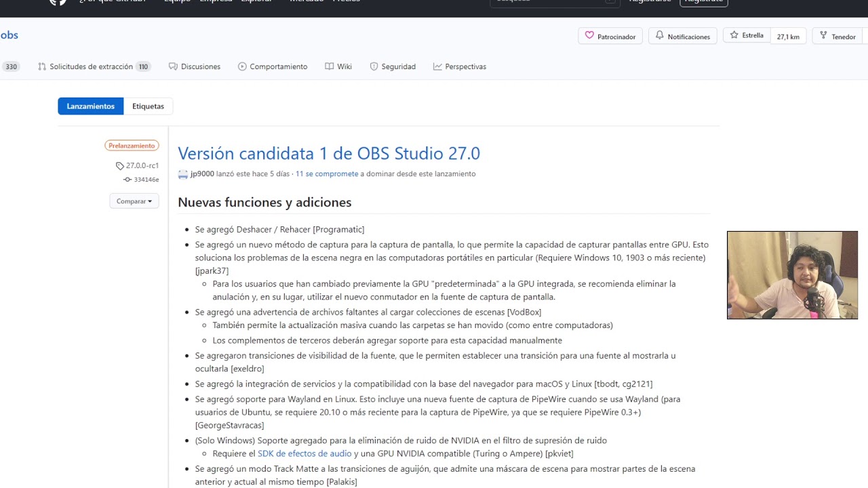
Task: Click the Prelanzamiento label badge
Action: coord(132,146)
